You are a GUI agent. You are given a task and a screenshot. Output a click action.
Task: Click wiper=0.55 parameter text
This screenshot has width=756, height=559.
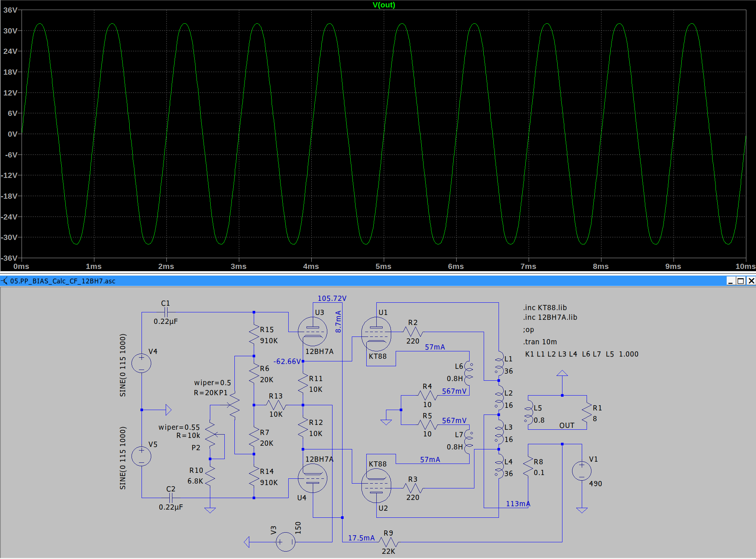pyautogui.click(x=179, y=427)
